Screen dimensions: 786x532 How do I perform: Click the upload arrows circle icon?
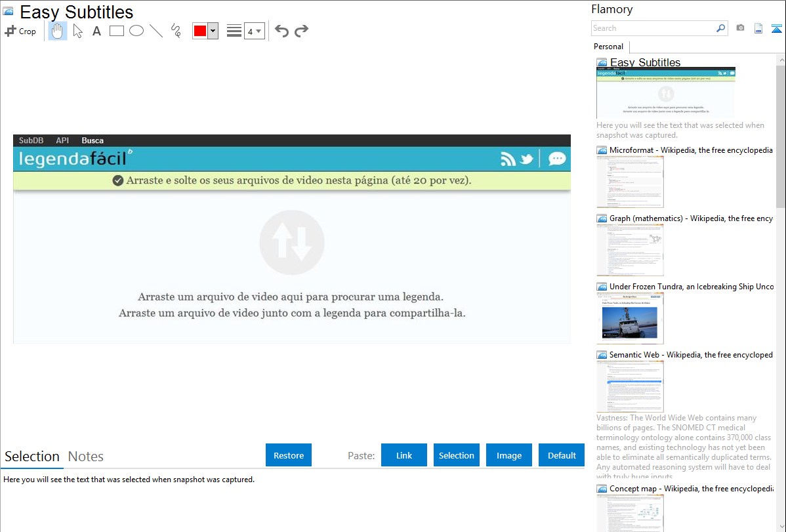tap(292, 242)
